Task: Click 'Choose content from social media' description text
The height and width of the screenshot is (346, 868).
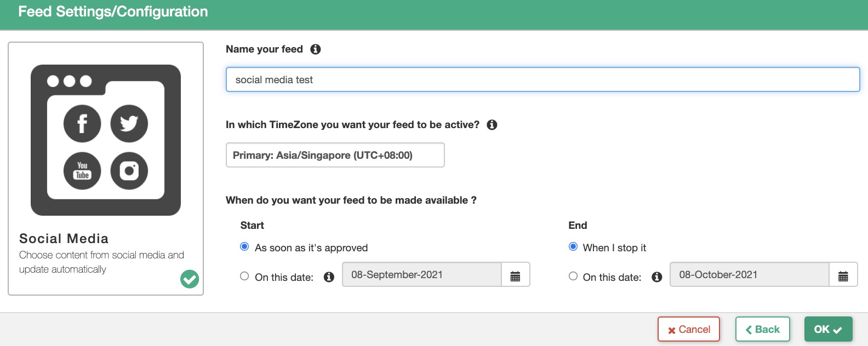Action: [x=101, y=262]
